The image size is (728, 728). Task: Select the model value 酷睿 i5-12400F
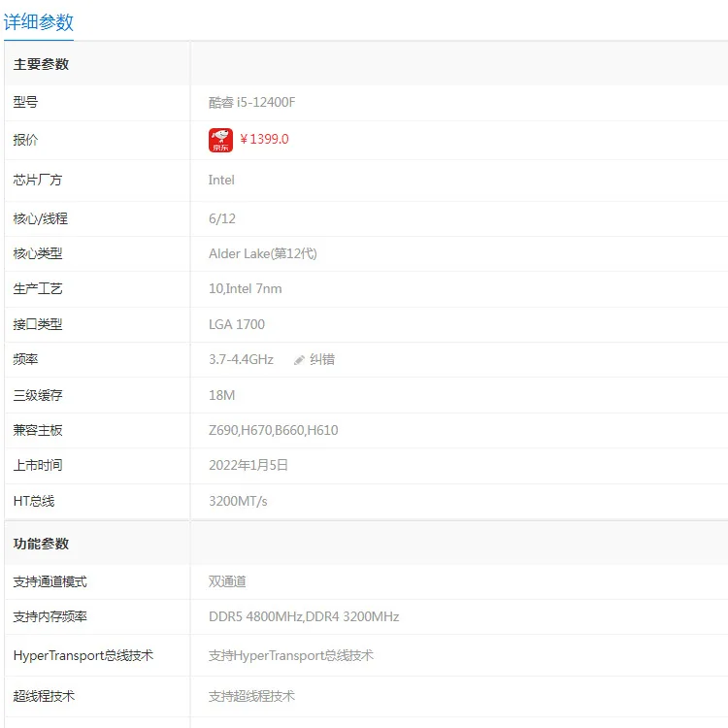pyautogui.click(x=251, y=102)
